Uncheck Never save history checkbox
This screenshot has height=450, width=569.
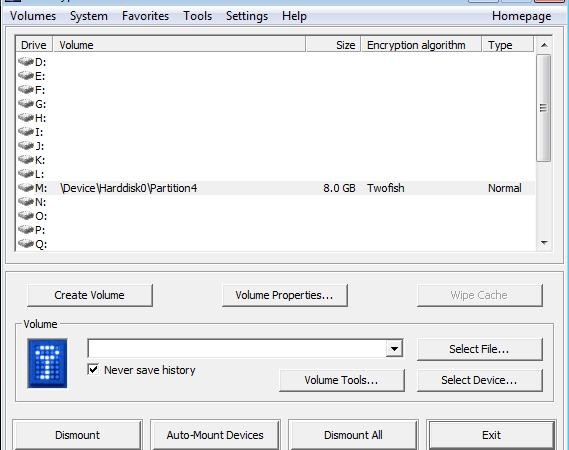click(x=93, y=370)
